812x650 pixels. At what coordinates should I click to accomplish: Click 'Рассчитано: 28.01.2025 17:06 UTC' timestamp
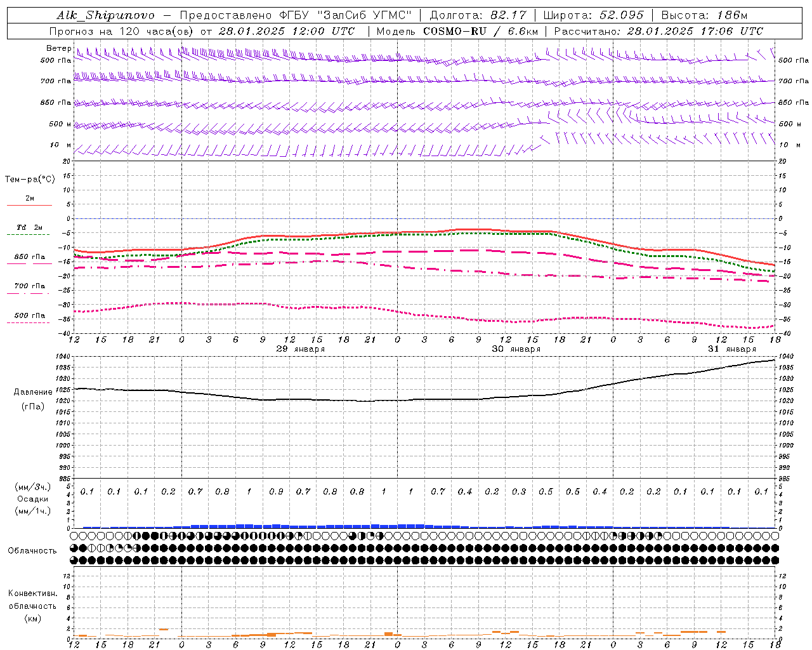(658, 31)
